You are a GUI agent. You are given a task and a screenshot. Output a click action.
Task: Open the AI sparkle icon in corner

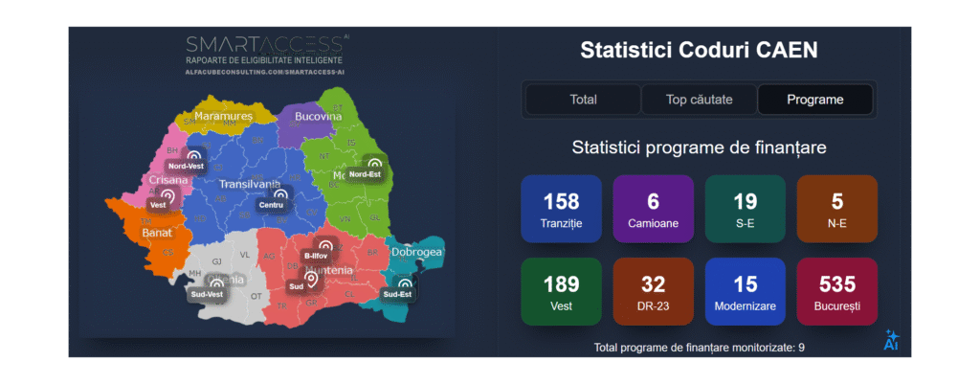point(891,341)
